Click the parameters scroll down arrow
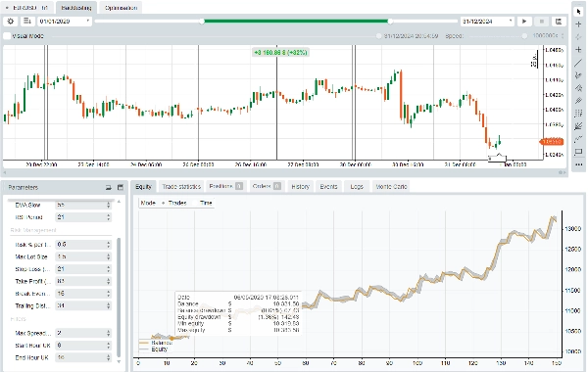Screen dimensions: 588x372 click(119, 362)
